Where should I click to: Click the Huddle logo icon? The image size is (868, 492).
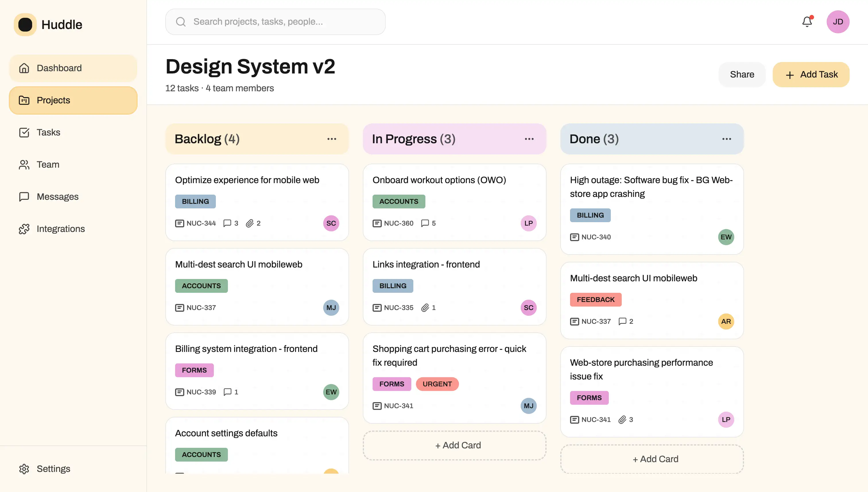coord(25,25)
